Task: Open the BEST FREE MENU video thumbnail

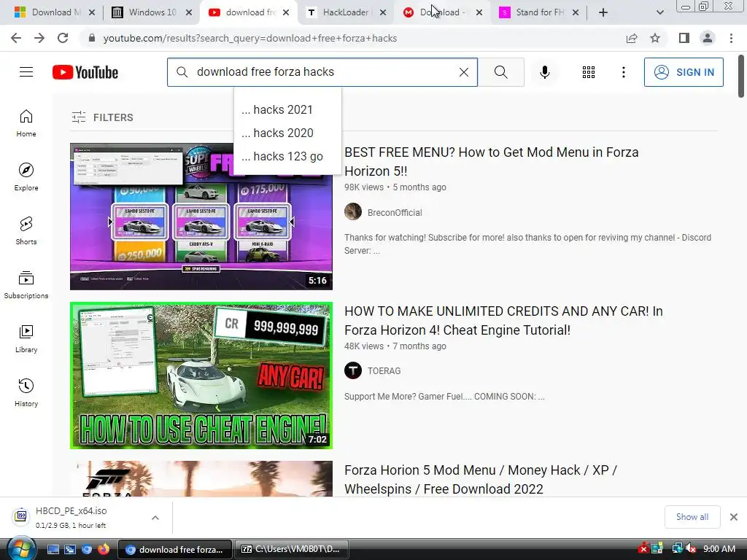Action: pos(201,216)
